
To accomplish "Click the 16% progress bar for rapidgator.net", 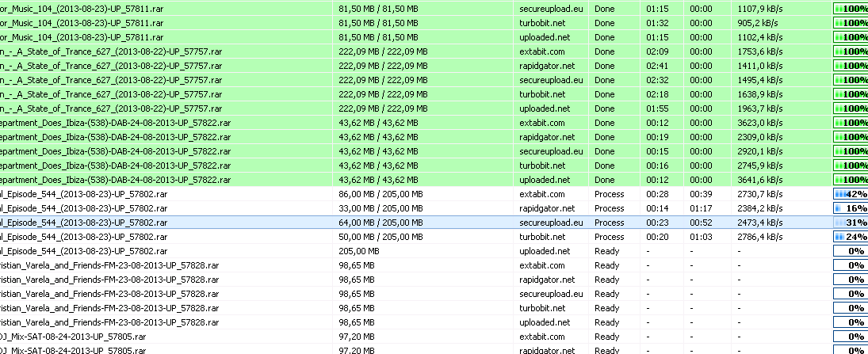I will [x=851, y=208].
